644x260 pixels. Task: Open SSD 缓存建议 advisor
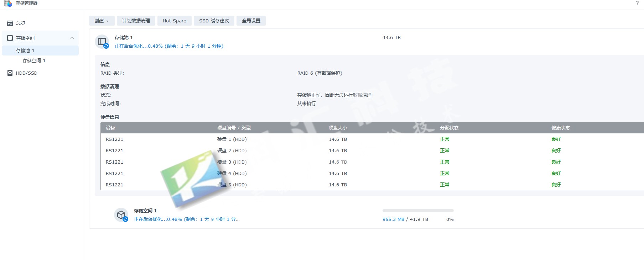pyautogui.click(x=214, y=21)
